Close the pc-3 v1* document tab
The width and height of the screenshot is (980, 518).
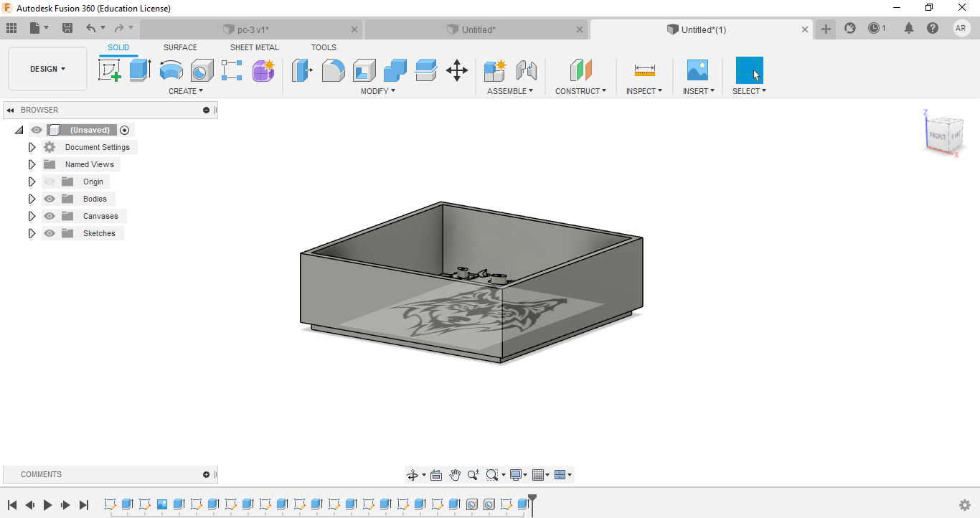pos(354,29)
